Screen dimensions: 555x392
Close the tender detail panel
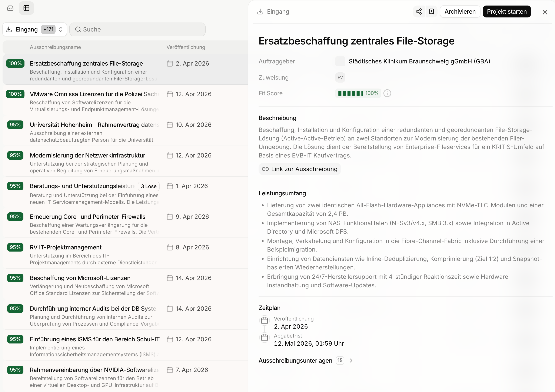click(545, 12)
